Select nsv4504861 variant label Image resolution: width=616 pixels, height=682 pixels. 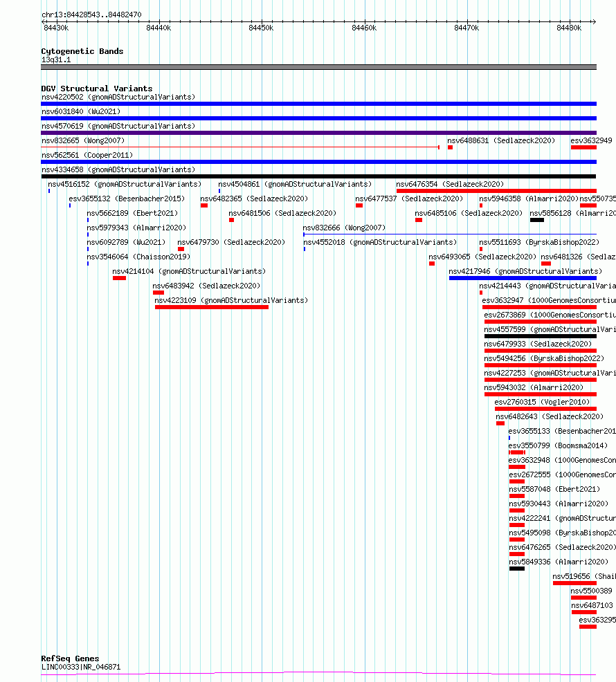click(x=295, y=185)
